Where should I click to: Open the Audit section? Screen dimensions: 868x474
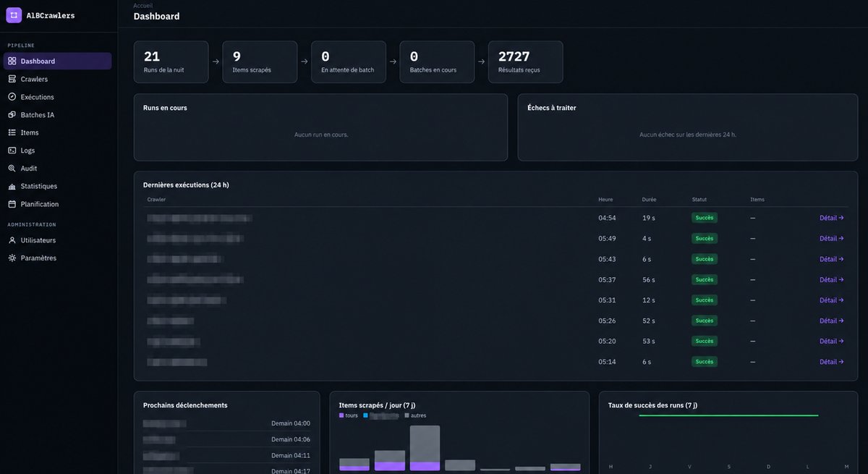(57, 169)
